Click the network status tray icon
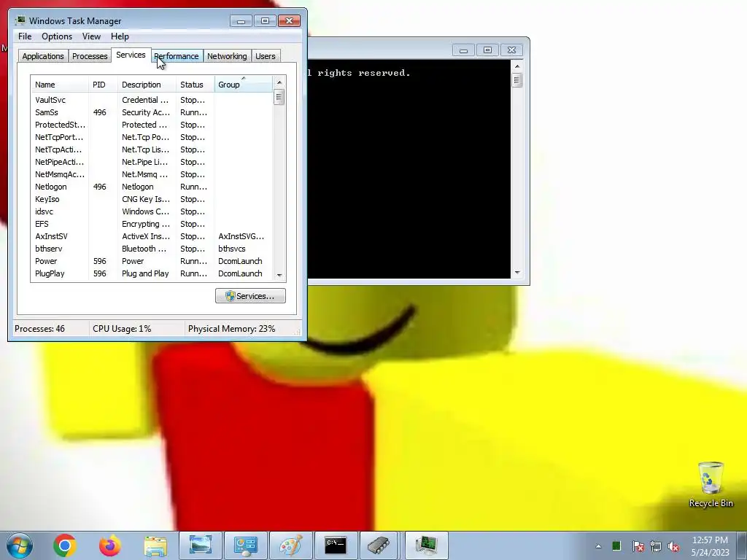Image resolution: width=747 pixels, height=560 pixels. [656, 547]
